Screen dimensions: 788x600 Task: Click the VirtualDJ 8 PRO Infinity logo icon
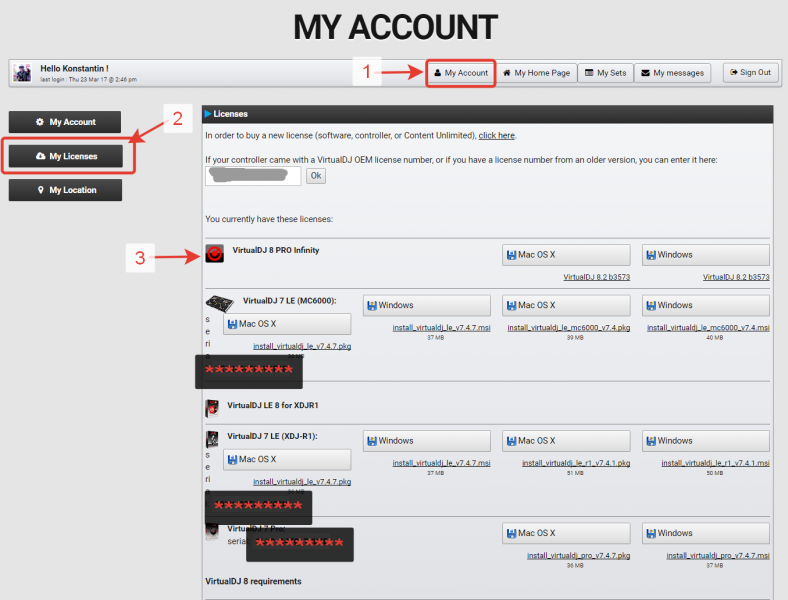point(215,254)
